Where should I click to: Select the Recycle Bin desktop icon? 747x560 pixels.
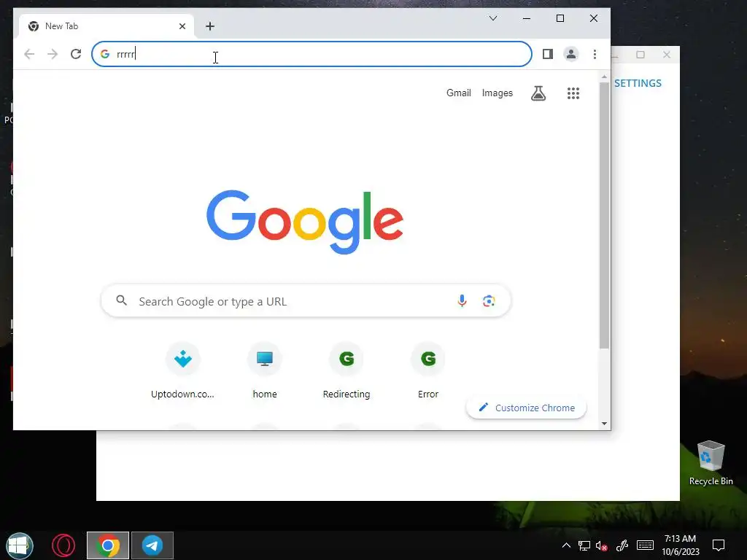(x=711, y=463)
